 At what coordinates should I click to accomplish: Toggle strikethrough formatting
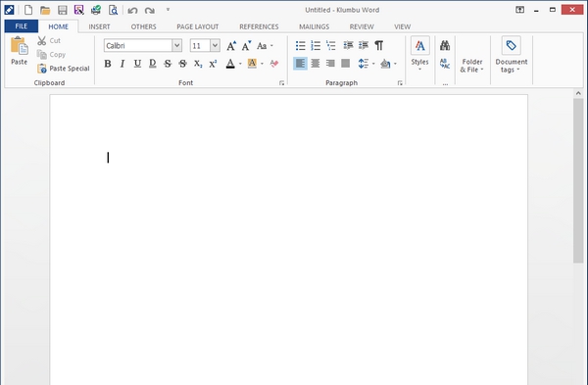point(168,64)
